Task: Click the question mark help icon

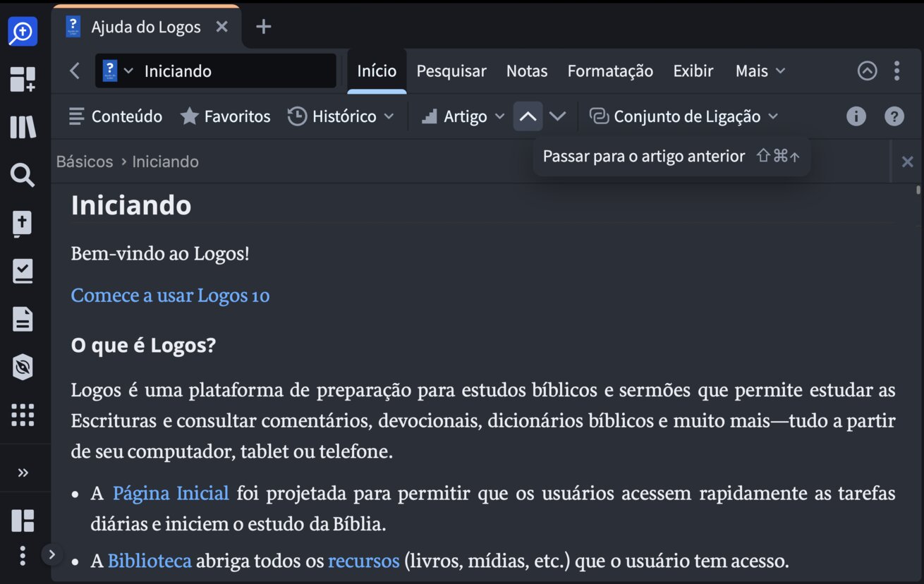Action: click(894, 116)
